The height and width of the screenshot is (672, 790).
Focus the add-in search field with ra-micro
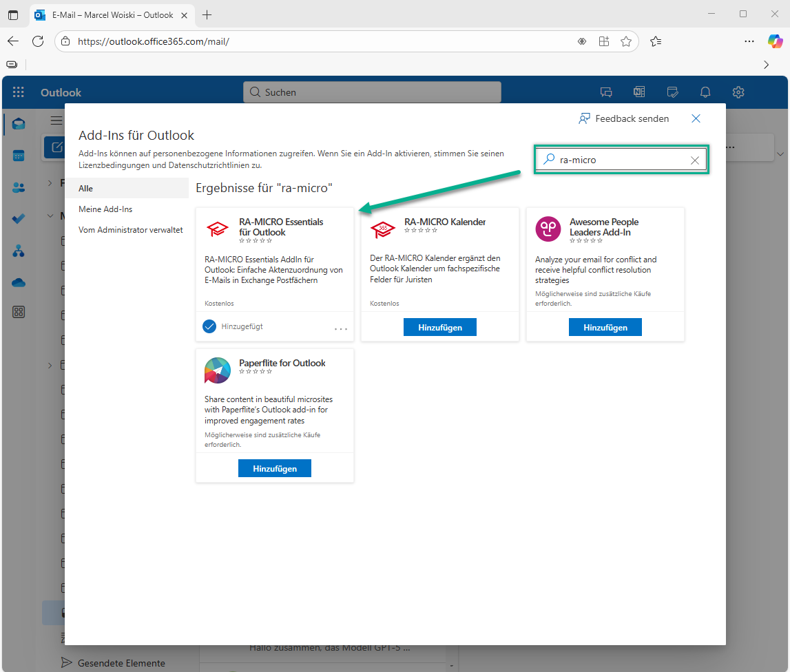(621, 160)
